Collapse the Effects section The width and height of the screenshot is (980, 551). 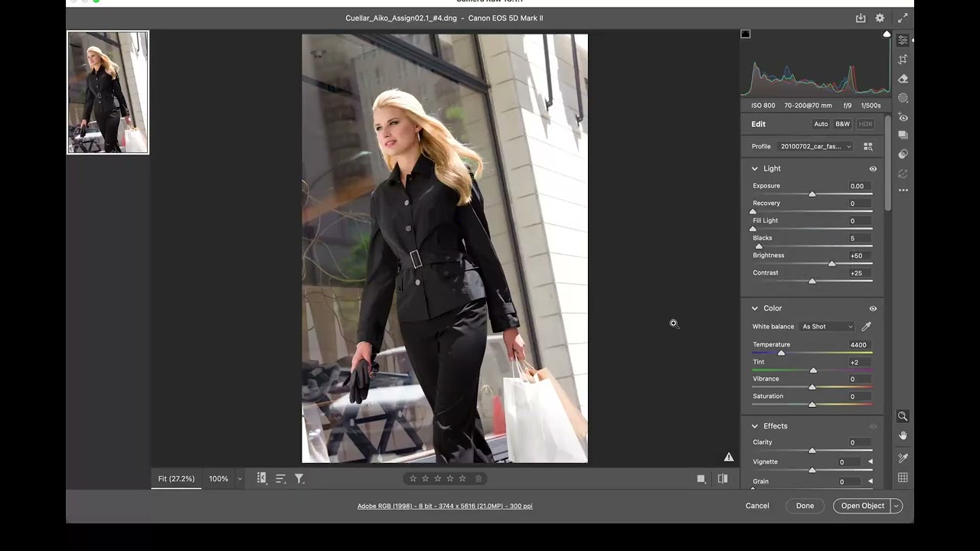coord(755,426)
